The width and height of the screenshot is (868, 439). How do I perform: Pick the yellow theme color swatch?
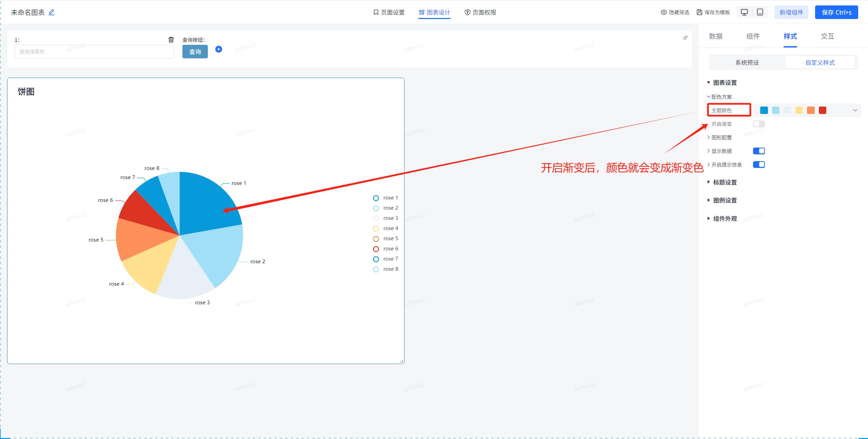799,110
